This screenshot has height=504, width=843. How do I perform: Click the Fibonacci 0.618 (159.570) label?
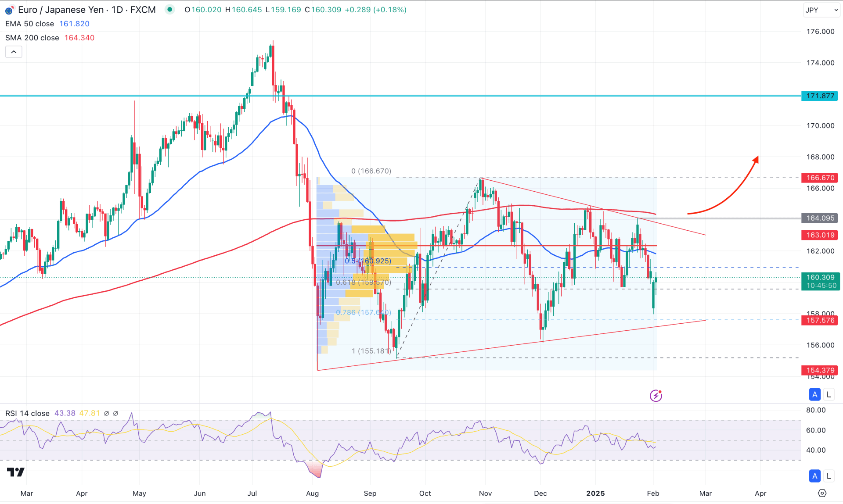363,282
